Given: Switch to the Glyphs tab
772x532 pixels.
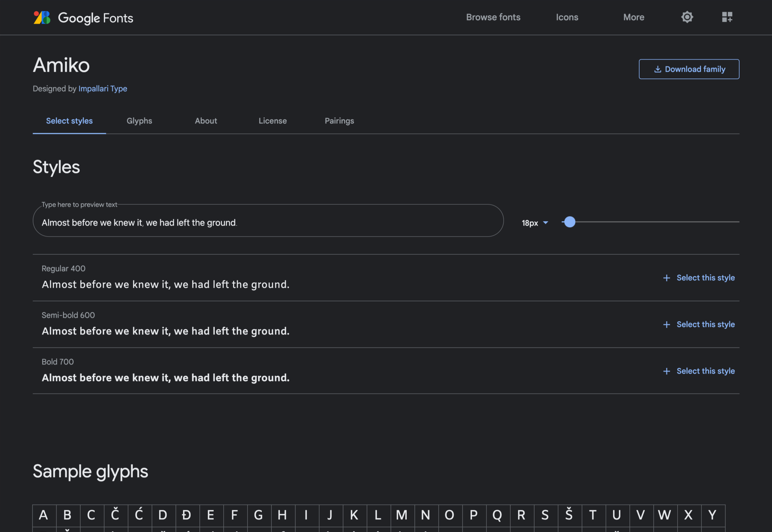Looking at the screenshot, I should point(139,121).
